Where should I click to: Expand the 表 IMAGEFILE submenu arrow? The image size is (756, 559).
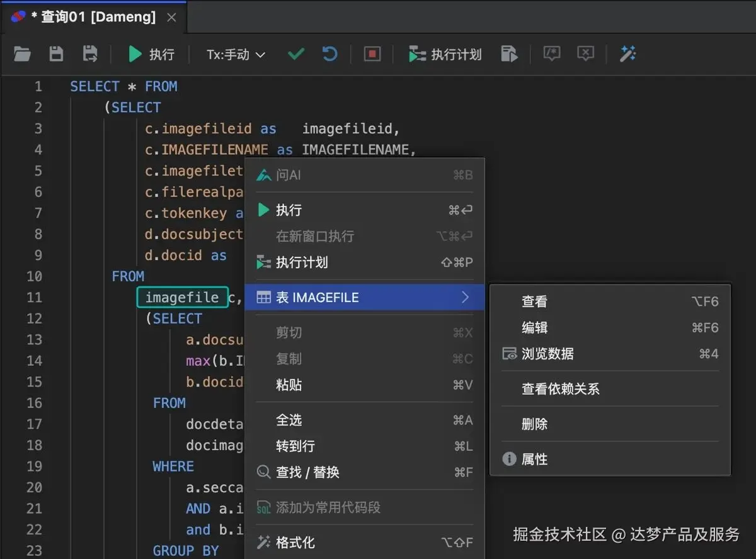[465, 297]
